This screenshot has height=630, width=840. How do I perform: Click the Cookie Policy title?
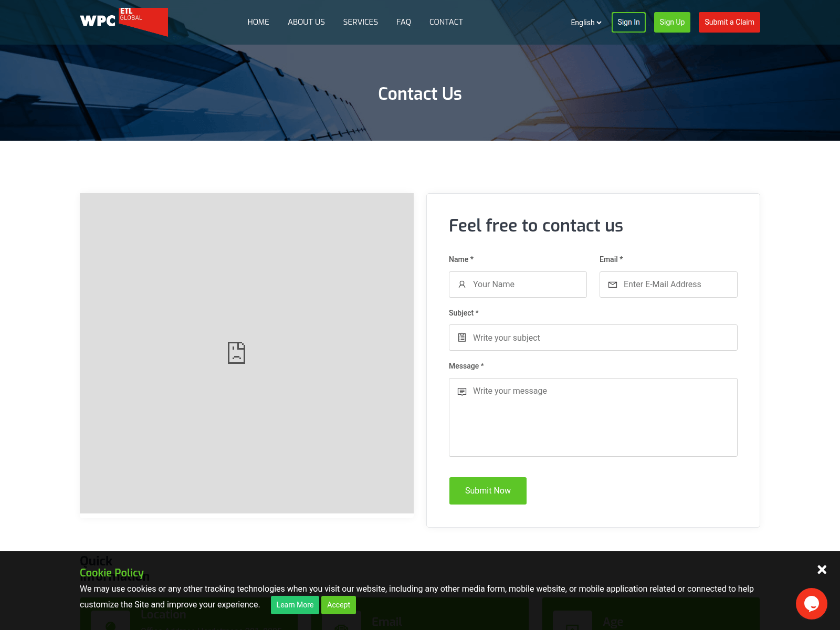tap(112, 573)
